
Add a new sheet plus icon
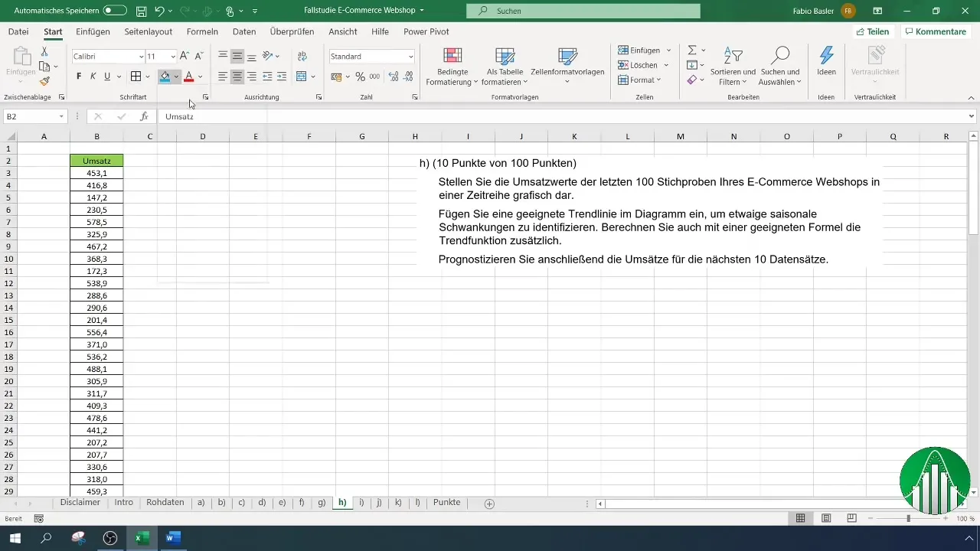(x=489, y=504)
